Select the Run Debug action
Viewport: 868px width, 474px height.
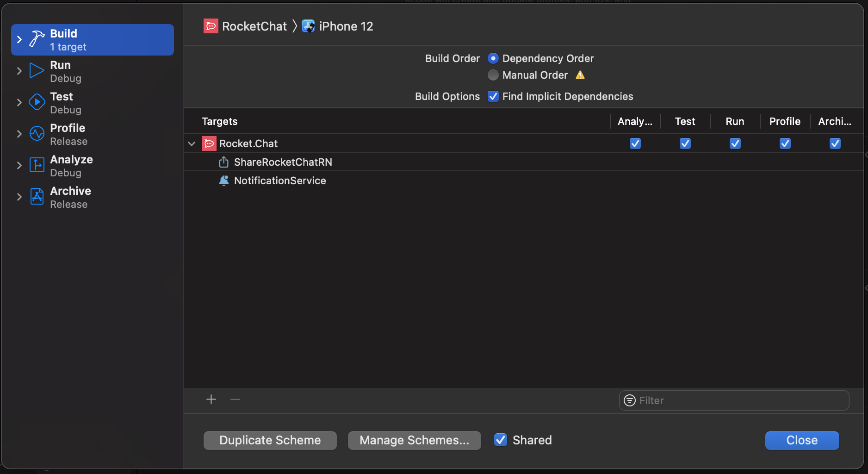click(x=93, y=71)
